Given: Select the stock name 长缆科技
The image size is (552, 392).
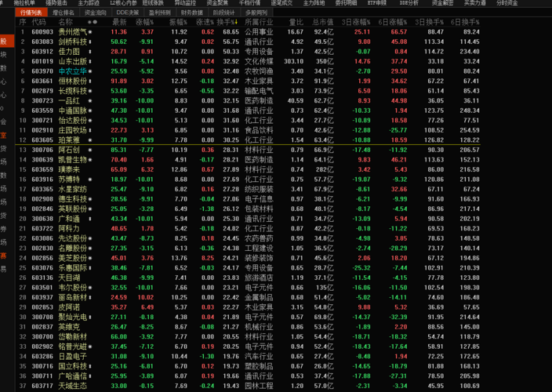Looking at the screenshot, I should coord(72,91).
